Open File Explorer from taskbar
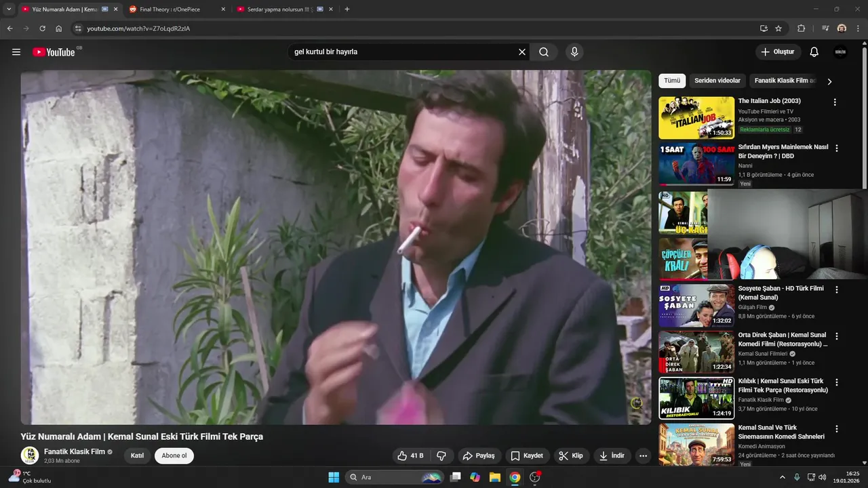This screenshot has width=868, height=488. [495, 477]
